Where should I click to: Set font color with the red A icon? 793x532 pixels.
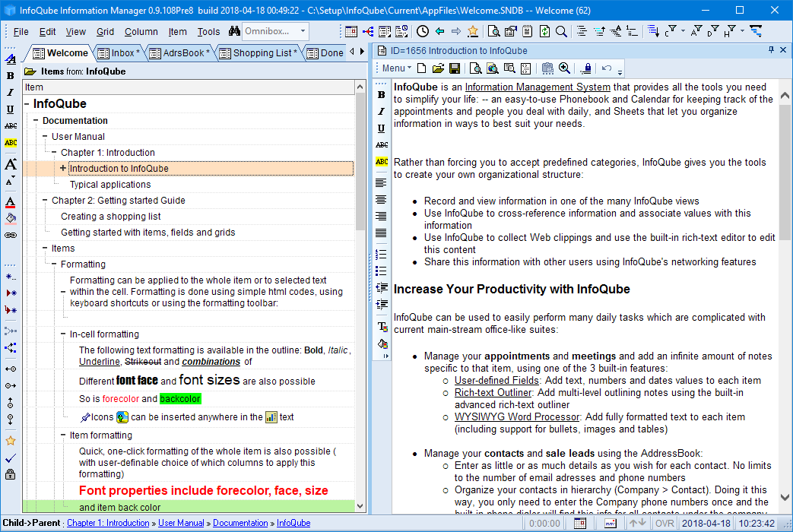11,202
